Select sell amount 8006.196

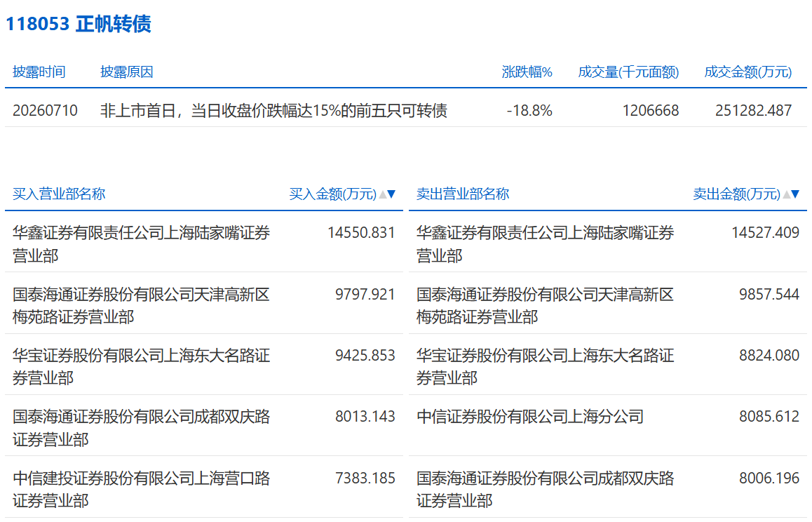coord(769,478)
